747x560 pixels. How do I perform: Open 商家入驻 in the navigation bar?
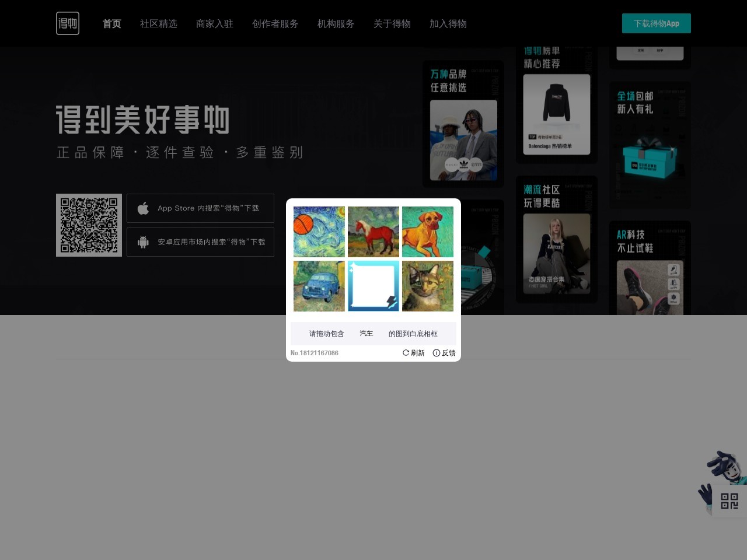tap(214, 24)
